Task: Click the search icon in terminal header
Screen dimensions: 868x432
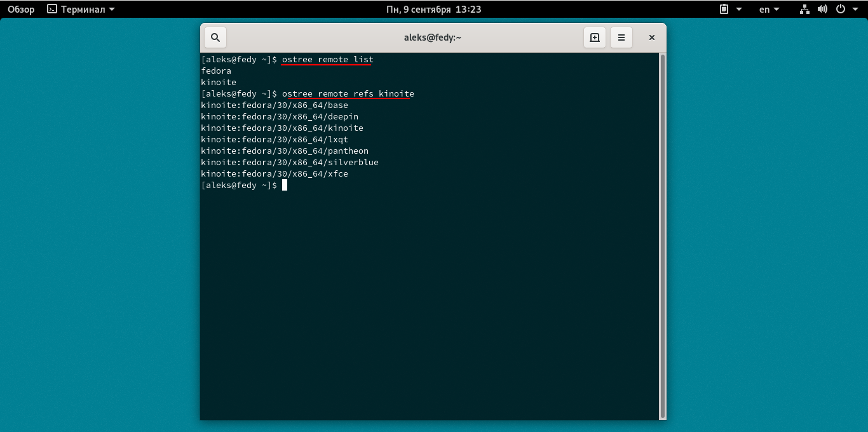Action: coord(215,37)
